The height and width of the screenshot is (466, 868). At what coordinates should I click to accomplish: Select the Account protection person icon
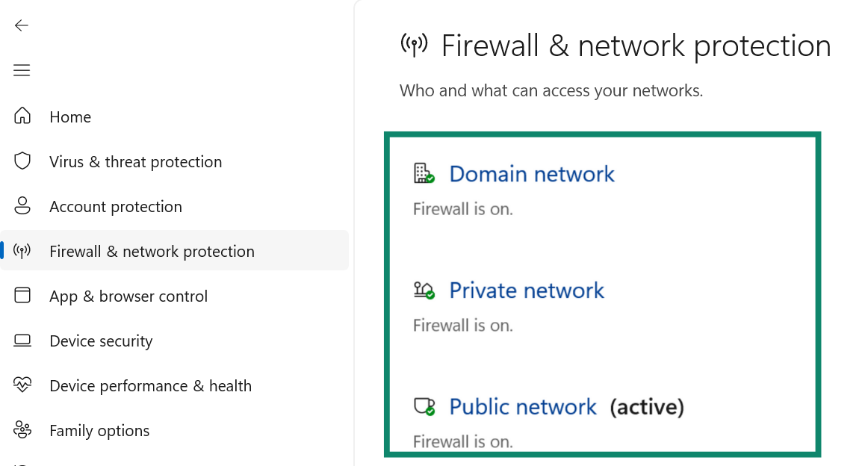click(x=22, y=206)
